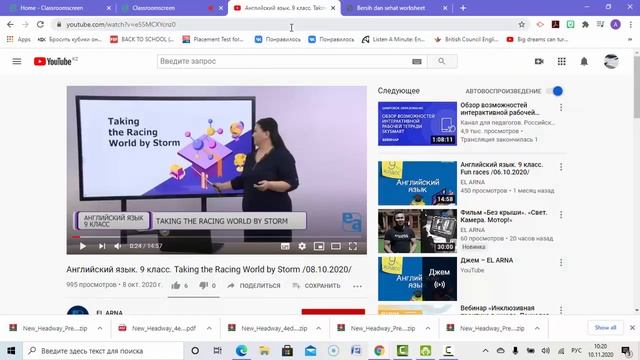Expand options for New_Headway_4e pdf download

[209, 328]
